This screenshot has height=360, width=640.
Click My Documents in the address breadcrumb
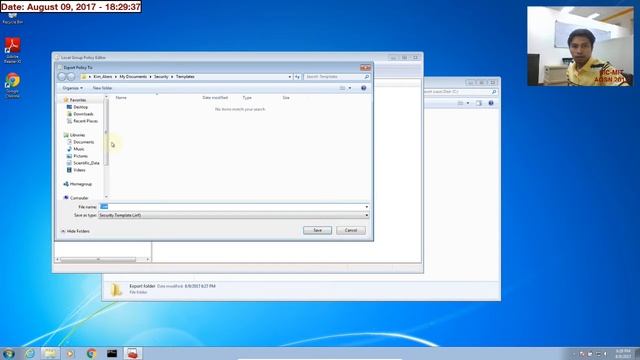pyautogui.click(x=133, y=77)
